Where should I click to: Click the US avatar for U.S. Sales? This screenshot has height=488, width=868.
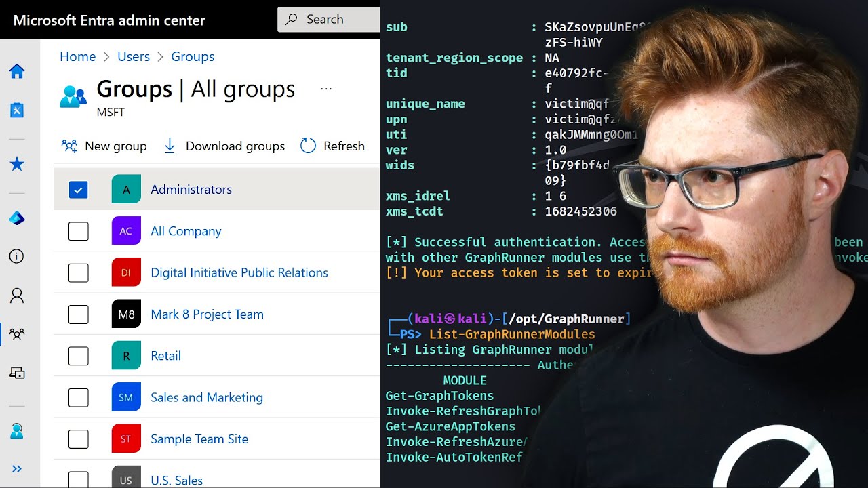(x=126, y=476)
